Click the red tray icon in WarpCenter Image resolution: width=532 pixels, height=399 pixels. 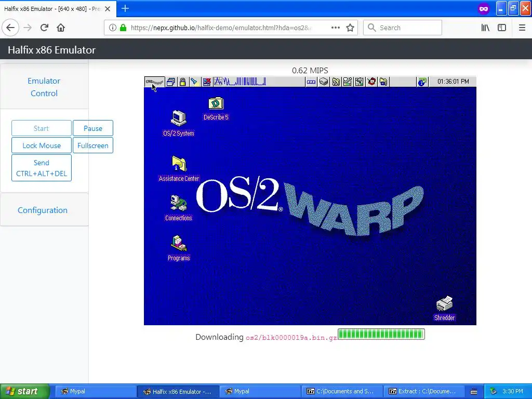tap(371, 82)
